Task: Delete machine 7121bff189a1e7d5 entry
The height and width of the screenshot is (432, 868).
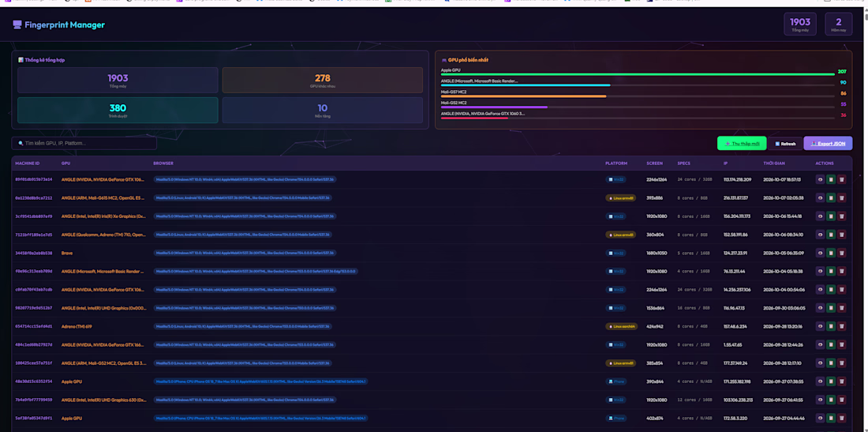Action: click(841, 235)
